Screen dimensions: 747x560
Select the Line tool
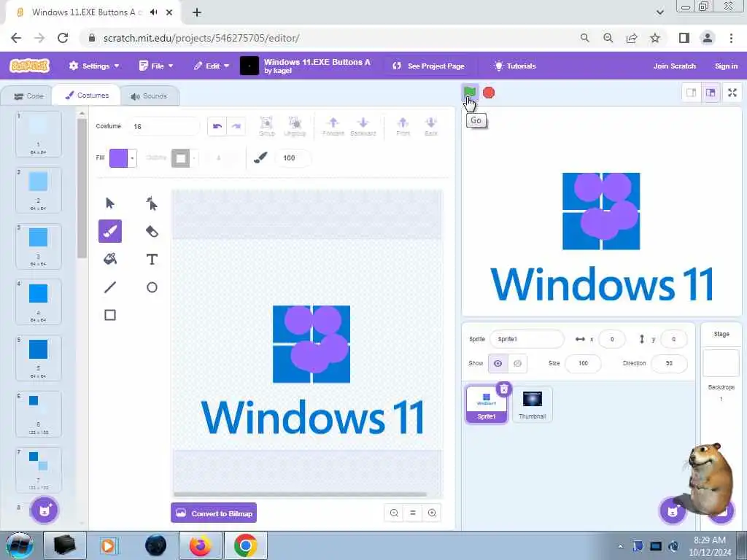click(110, 287)
